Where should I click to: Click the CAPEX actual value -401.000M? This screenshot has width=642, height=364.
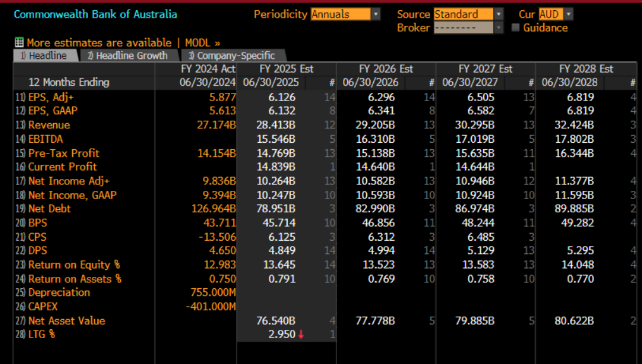[x=211, y=306]
